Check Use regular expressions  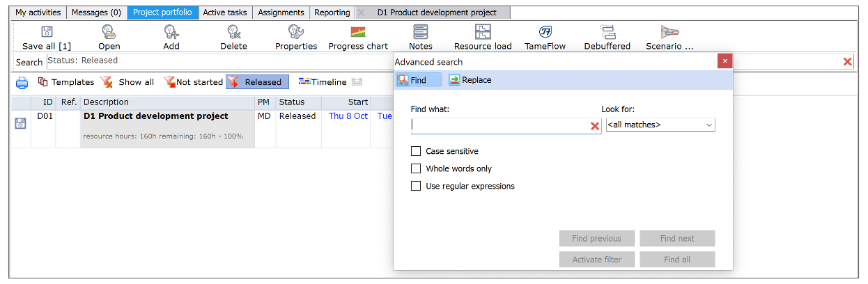(416, 186)
